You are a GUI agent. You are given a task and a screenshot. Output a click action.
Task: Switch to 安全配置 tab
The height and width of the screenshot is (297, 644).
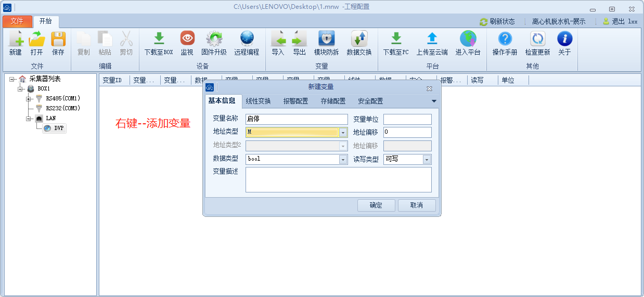371,101
